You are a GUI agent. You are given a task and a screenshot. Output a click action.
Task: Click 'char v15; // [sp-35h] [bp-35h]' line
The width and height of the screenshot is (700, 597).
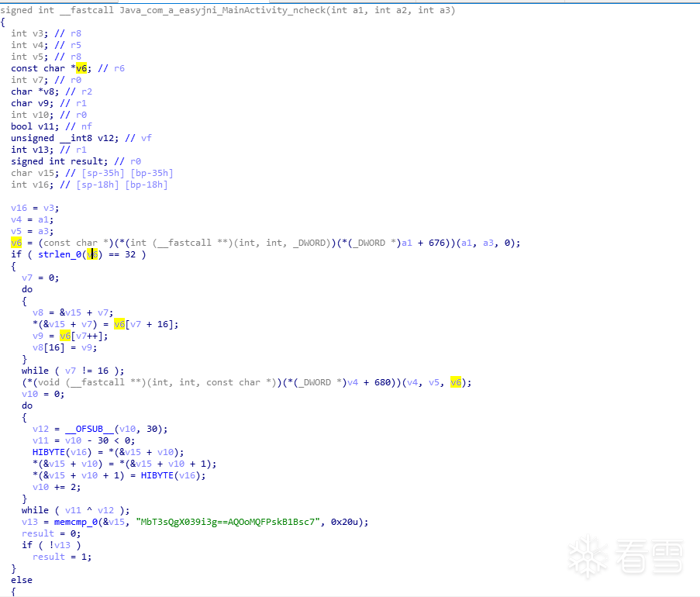click(92, 173)
